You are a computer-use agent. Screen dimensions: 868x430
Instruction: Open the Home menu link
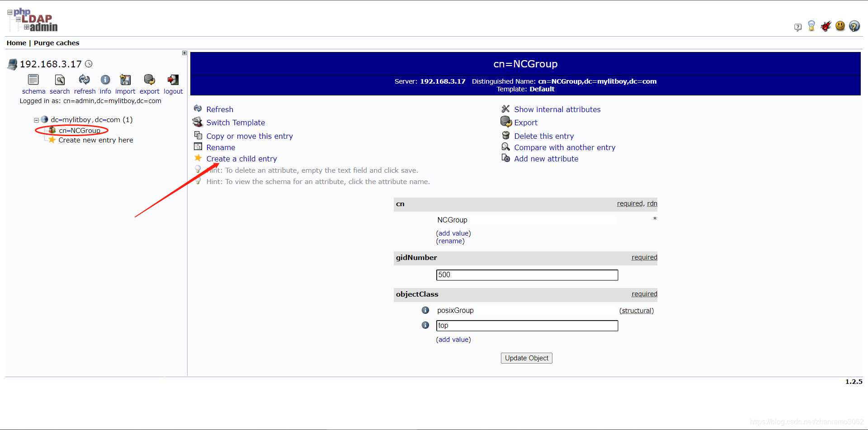point(16,43)
